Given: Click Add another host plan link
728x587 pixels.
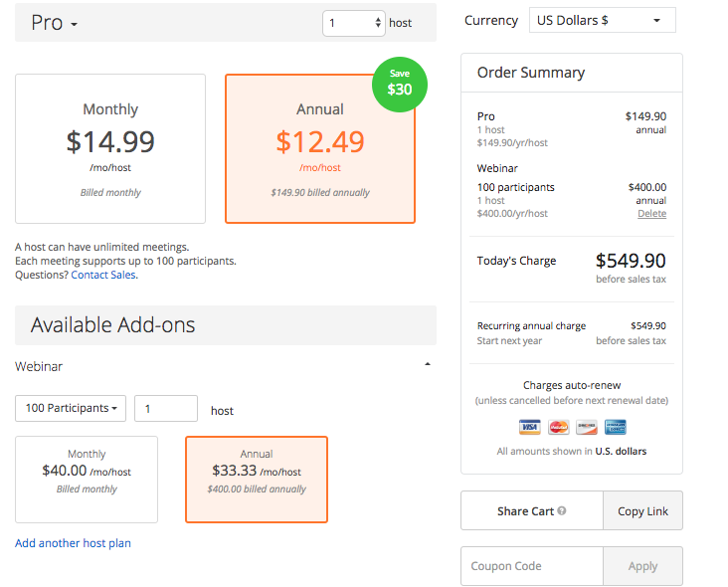Looking at the screenshot, I should [x=73, y=543].
